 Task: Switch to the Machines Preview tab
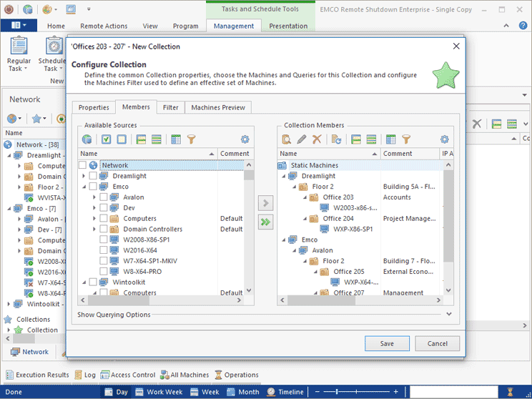point(217,107)
